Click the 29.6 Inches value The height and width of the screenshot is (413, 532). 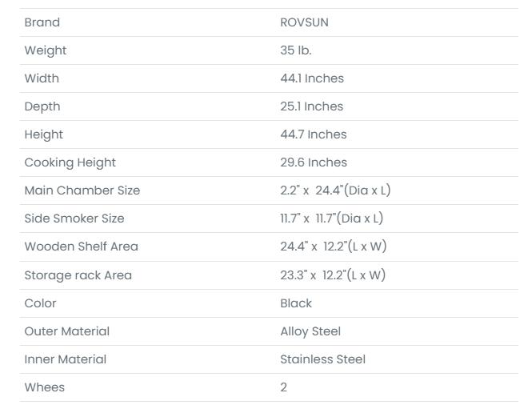click(313, 162)
